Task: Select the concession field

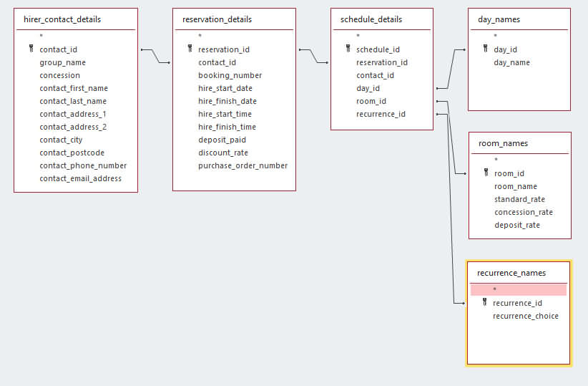Action: (x=59, y=75)
